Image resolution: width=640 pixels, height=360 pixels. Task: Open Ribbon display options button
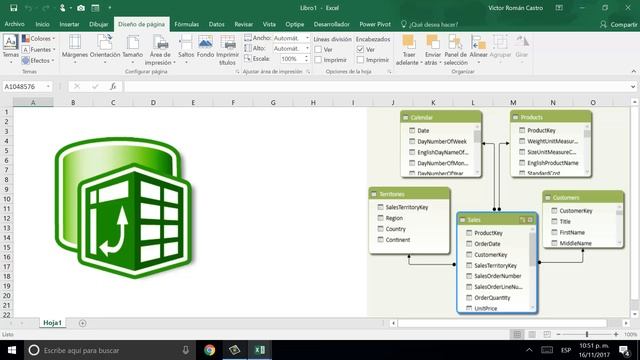(559, 8)
